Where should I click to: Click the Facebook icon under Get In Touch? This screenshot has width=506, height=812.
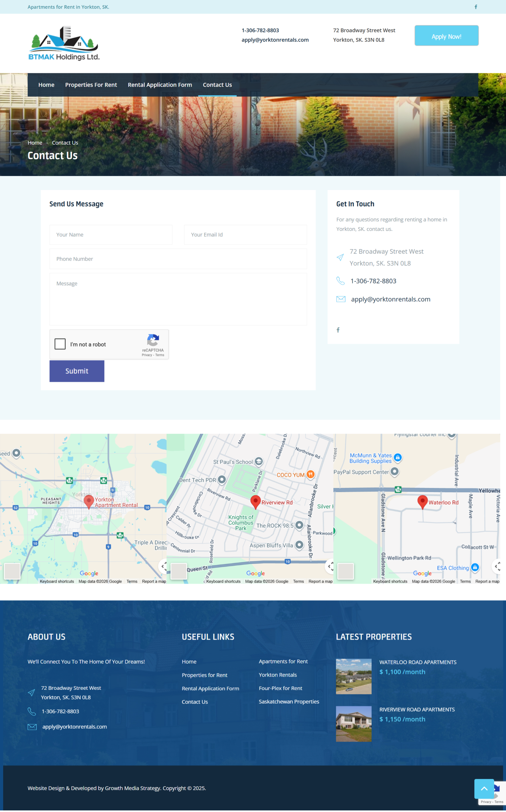pos(338,330)
